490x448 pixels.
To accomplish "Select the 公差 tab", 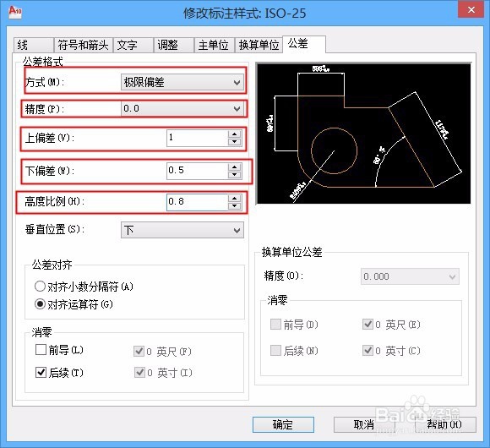I will tap(304, 44).
